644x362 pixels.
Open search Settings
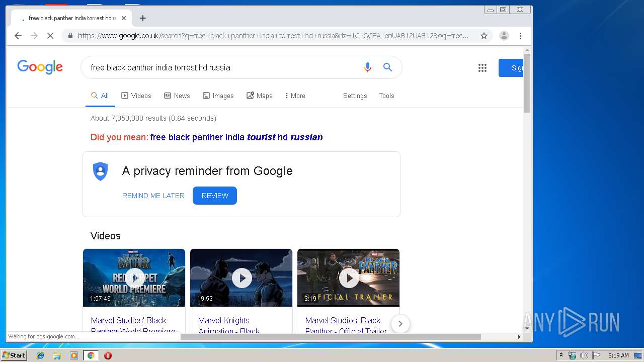pyautogui.click(x=355, y=96)
